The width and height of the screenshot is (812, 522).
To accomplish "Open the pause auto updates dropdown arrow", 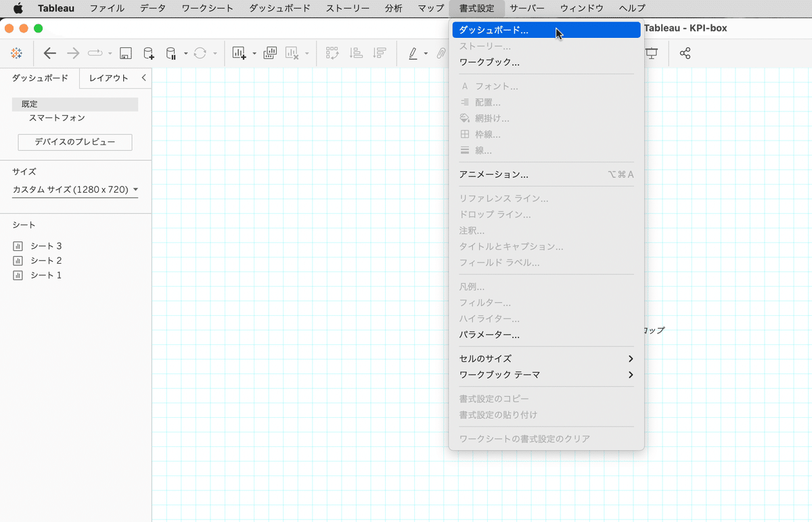I will pos(185,53).
